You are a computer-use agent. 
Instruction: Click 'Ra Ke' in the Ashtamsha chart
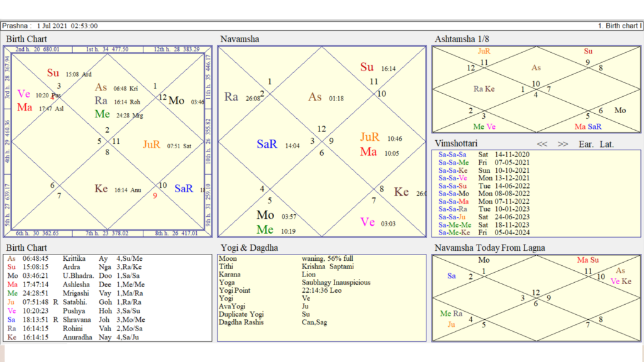click(x=484, y=89)
